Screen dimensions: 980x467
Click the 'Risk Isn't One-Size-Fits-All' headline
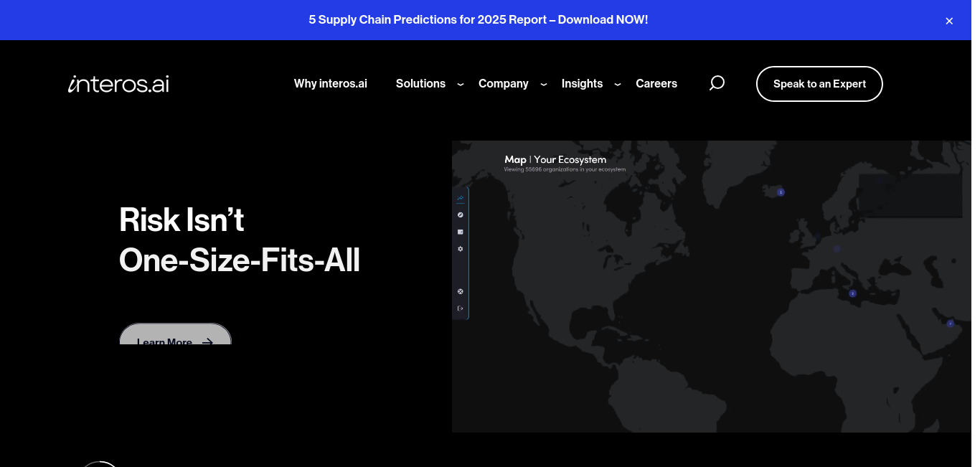[x=240, y=240]
